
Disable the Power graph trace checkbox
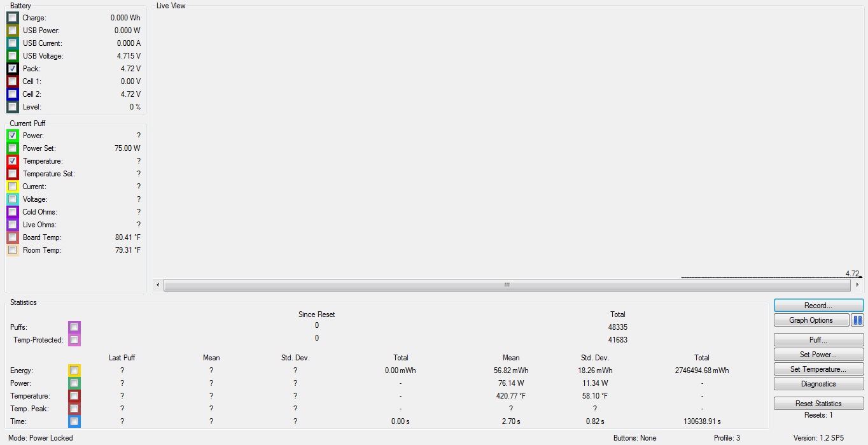pos(13,136)
